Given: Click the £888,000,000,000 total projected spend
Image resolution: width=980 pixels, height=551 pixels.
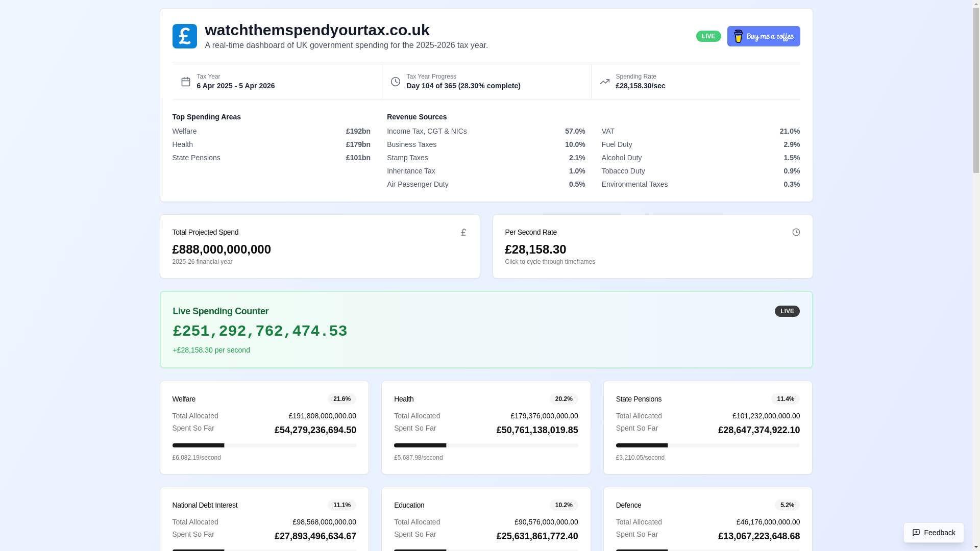Looking at the screenshot, I should [221, 249].
